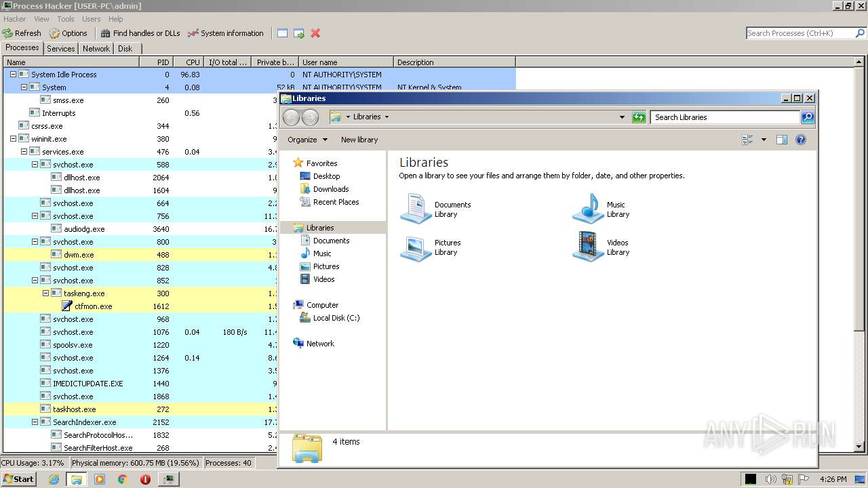Sort by the Description column header
Viewport: 868px width, 488px height.
(x=454, y=62)
